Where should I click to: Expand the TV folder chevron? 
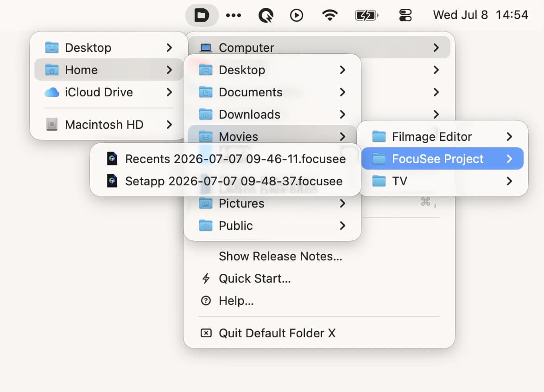pyautogui.click(x=509, y=181)
